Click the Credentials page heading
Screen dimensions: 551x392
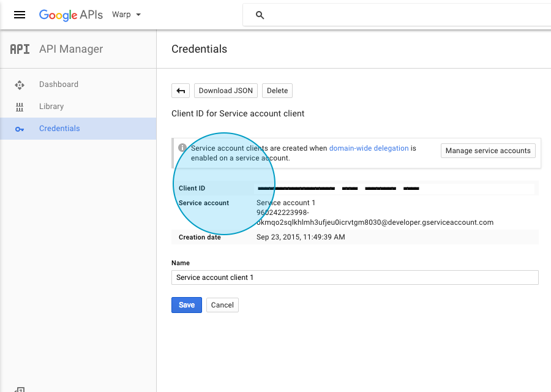(199, 49)
